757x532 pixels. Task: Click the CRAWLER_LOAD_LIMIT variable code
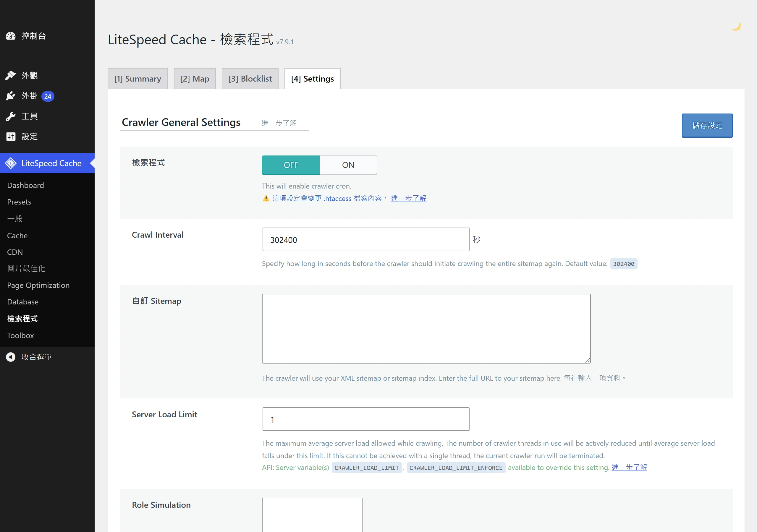[367, 468]
